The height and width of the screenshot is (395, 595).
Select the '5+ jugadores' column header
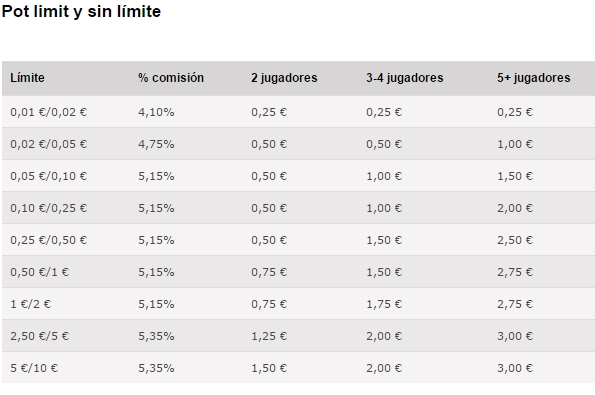click(x=534, y=78)
